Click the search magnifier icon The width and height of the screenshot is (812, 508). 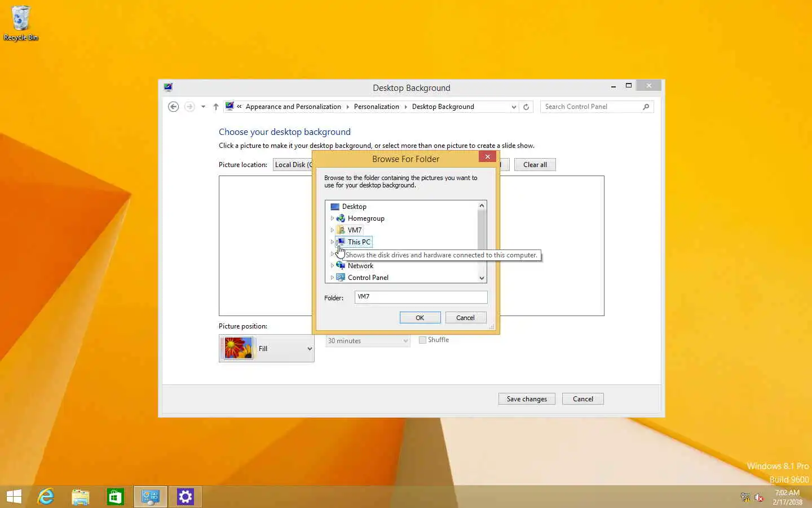tap(646, 107)
